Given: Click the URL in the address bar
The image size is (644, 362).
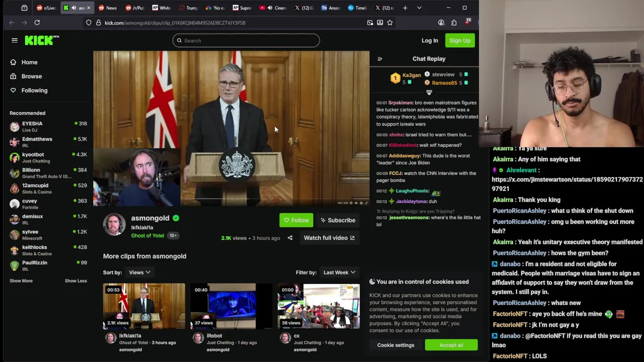Looking at the screenshot, I should click(175, 23).
